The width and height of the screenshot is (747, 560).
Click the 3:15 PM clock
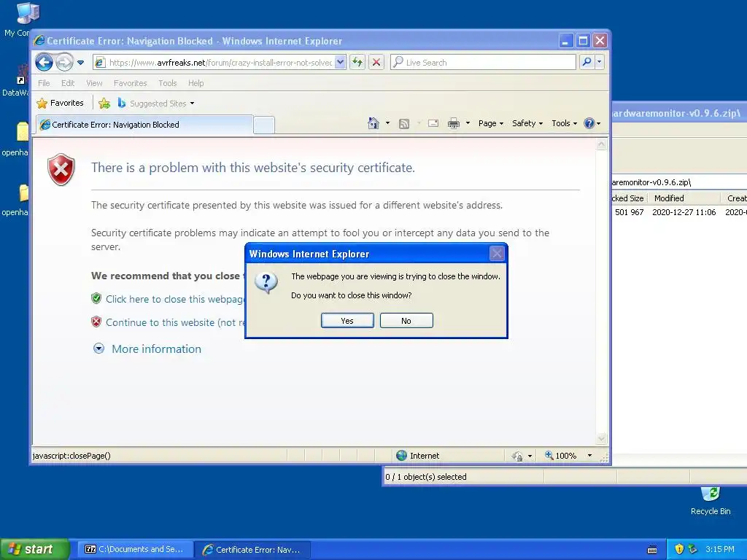(720, 549)
